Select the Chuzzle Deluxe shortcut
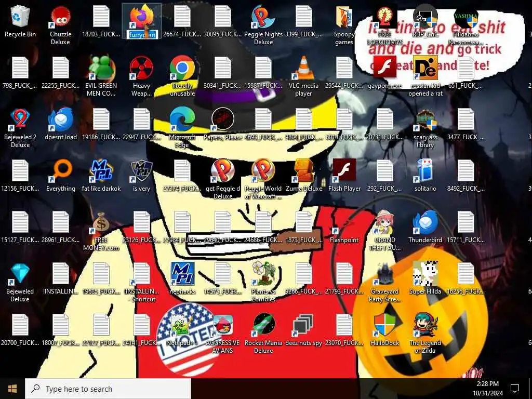This screenshot has width=532, height=399. [60, 17]
